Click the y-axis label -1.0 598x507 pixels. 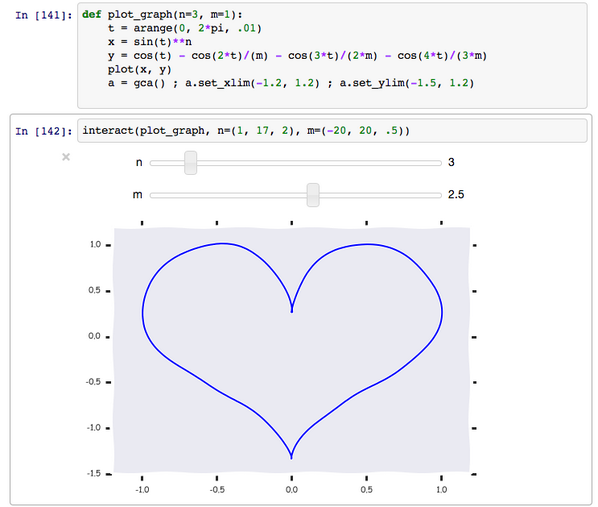point(94,428)
